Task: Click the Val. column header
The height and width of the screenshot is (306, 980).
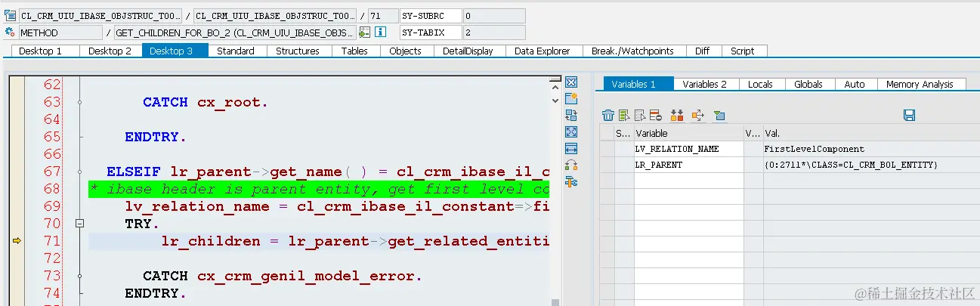Action: pyautogui.click(x=871, y=133)
